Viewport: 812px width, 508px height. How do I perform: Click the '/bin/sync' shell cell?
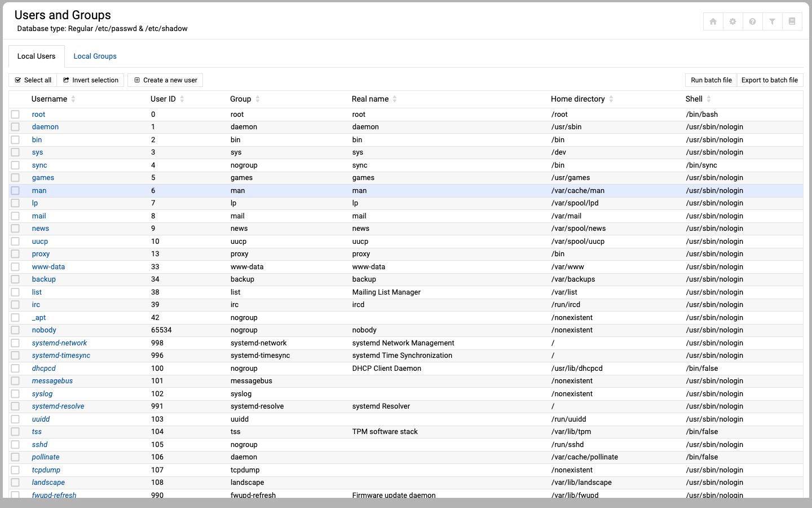701,165
